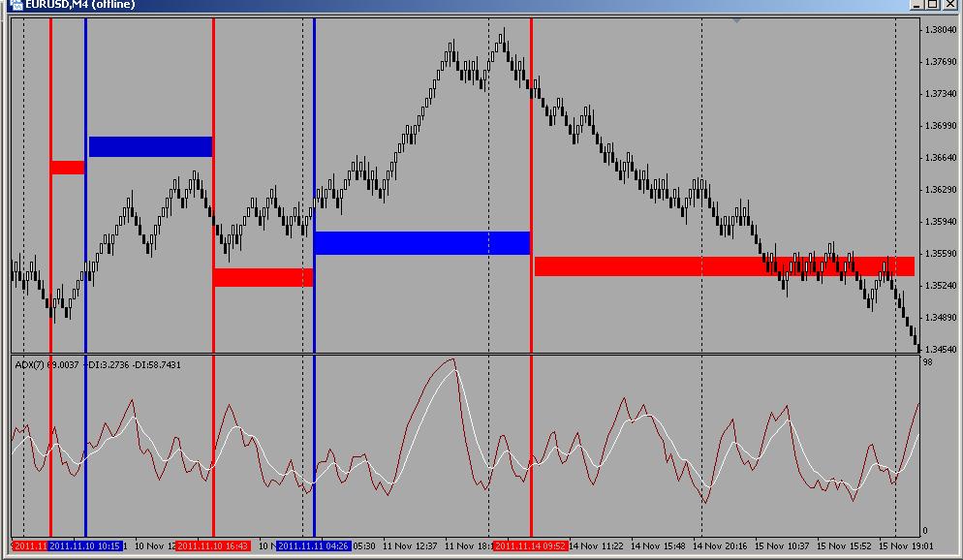Select the blue 2011.11.10 10:15 time label
Image resolution: width=963 pixels, height=560 pixels.
[x=85, y=545]
